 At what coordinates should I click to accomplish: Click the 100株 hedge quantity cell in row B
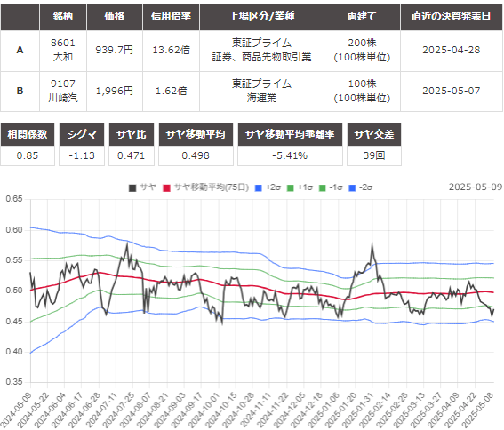(362, 92)
